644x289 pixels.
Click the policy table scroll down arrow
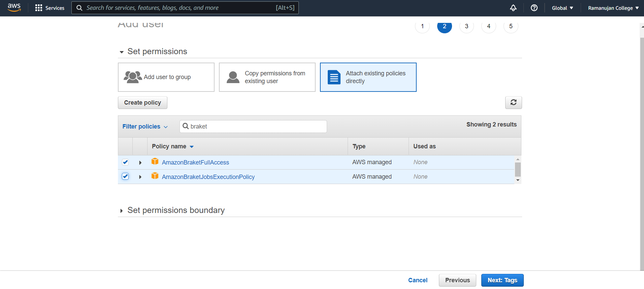[x=518, y=180]
